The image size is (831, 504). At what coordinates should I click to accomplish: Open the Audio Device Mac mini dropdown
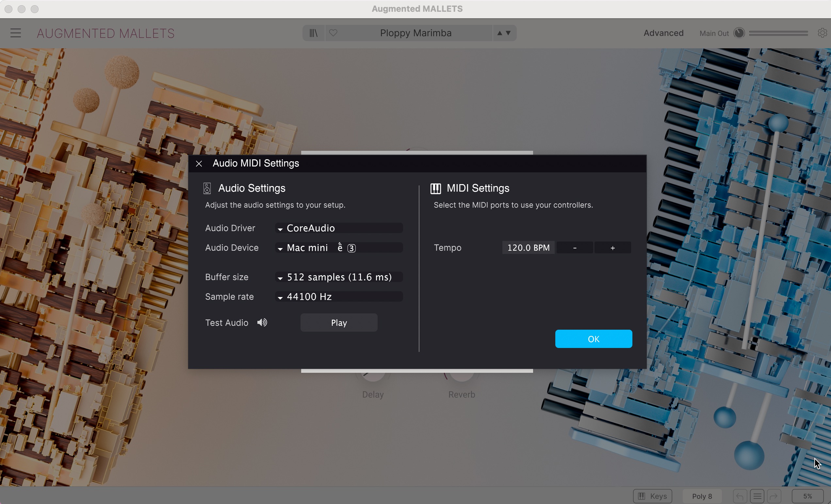click(x=339, y=247)
